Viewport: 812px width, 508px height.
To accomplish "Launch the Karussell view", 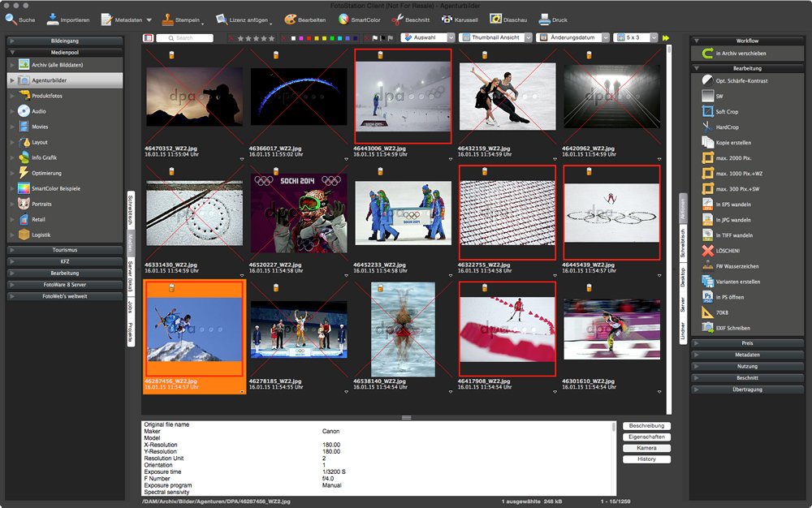I will [447, 19].
